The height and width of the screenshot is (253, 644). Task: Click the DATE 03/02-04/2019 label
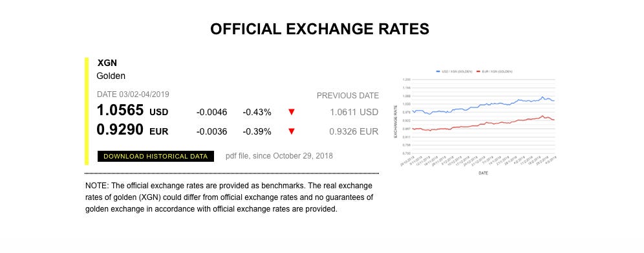coord(133,94)
